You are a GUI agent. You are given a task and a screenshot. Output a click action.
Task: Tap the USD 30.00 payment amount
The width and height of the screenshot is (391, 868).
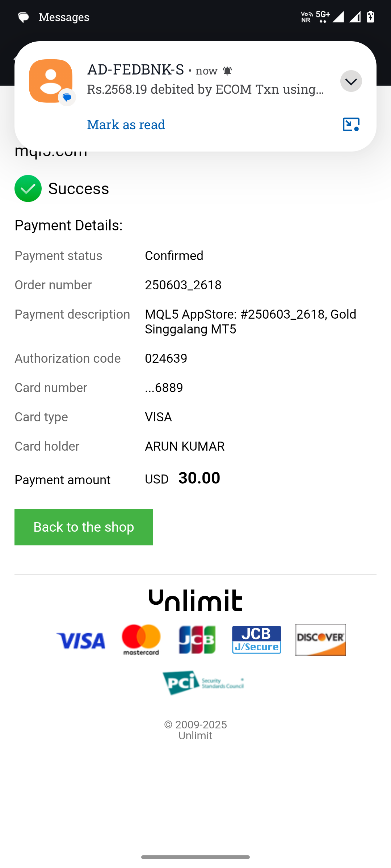click(x=182, y=478)
